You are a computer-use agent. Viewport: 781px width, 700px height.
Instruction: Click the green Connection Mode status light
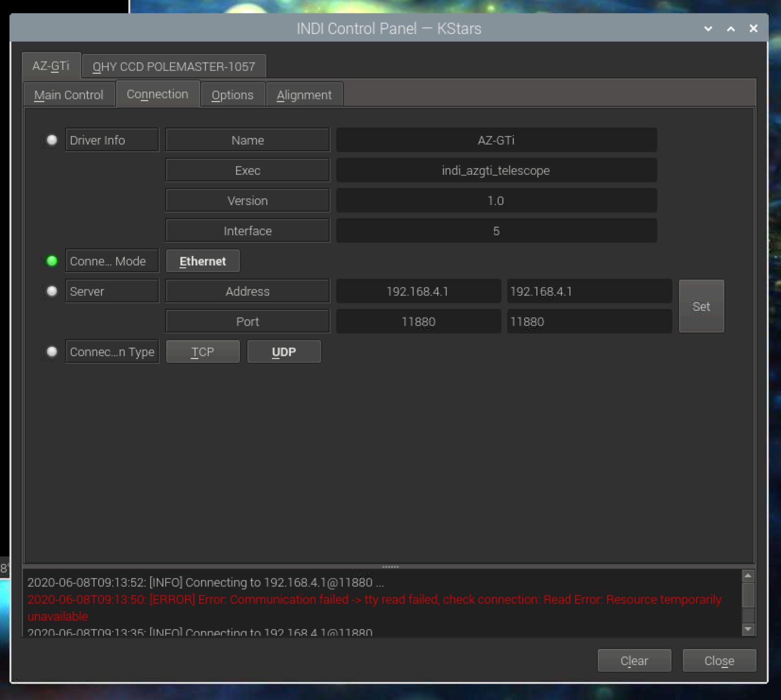52,261
